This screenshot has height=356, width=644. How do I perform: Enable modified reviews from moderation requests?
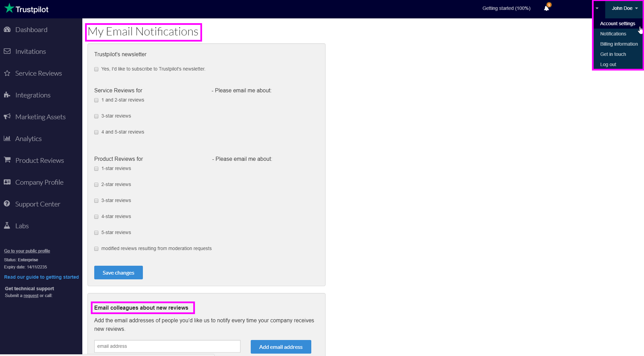click(96, 249)
